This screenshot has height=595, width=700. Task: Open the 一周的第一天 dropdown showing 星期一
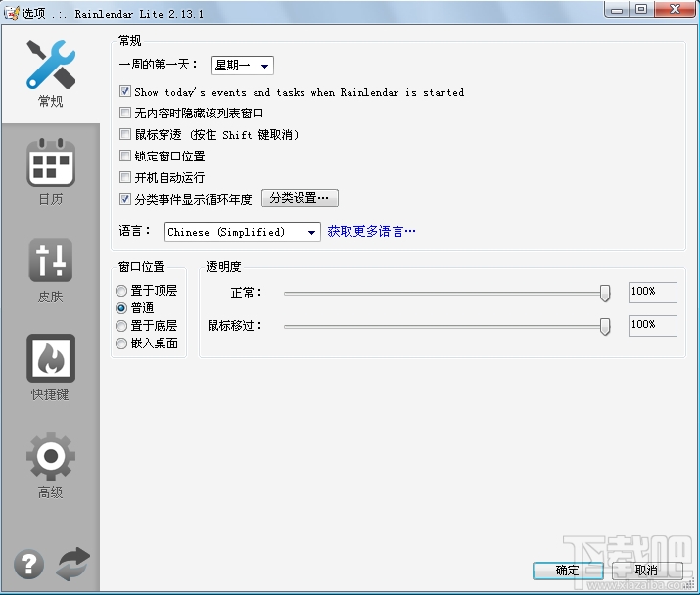[243, 66]
